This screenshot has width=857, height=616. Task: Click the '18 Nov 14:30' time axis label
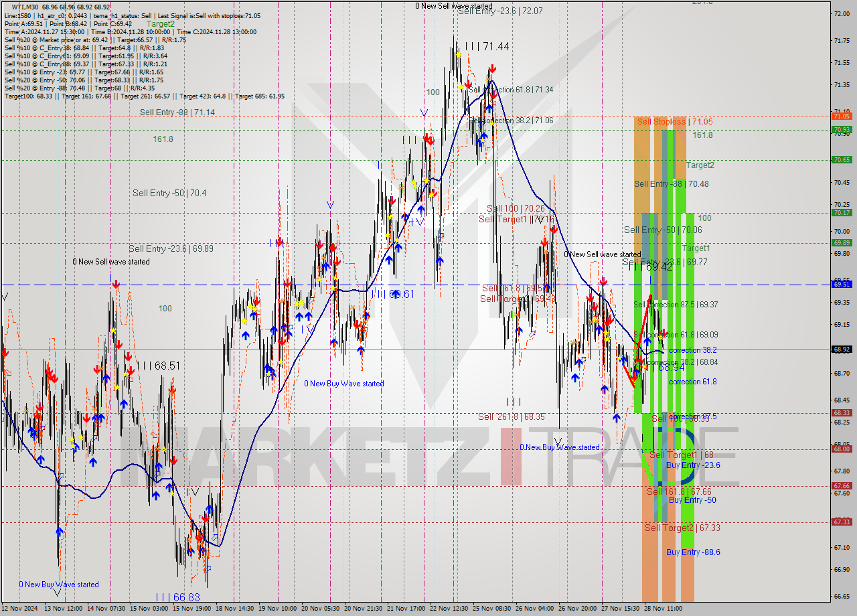[x=233, y=609]
